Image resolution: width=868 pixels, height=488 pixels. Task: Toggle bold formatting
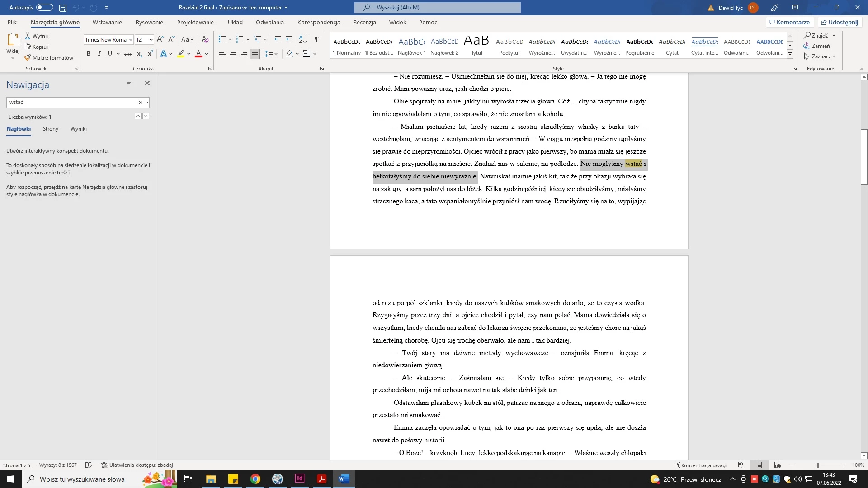coord(89,54)
